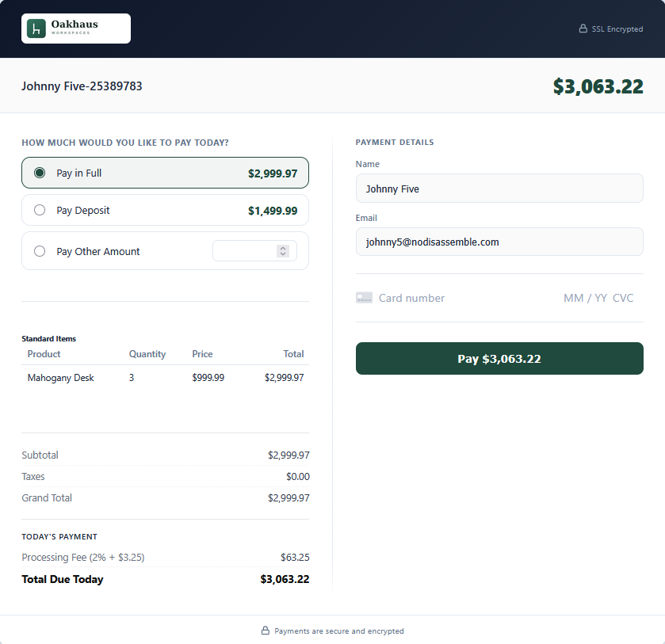
Task: Click the Johnny Five-25389783 invoice title
Action: (x=82, y=86)
